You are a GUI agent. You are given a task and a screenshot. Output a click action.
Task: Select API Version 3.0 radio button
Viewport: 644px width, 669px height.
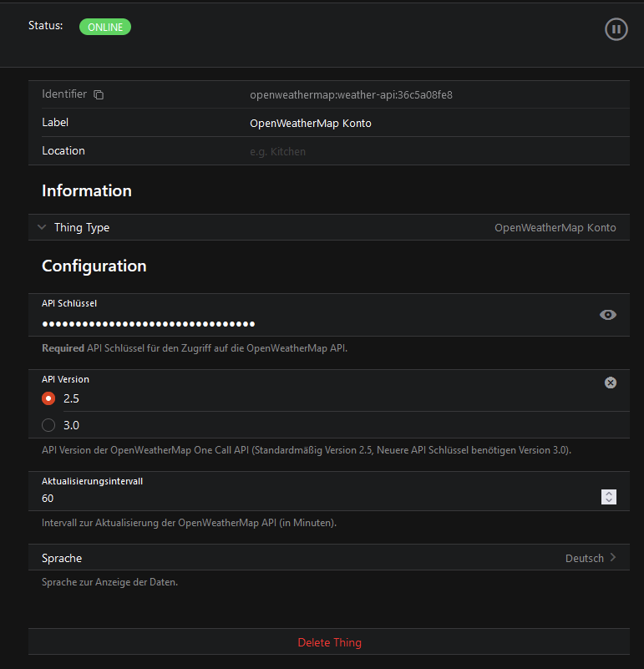[x=48, y=425]
